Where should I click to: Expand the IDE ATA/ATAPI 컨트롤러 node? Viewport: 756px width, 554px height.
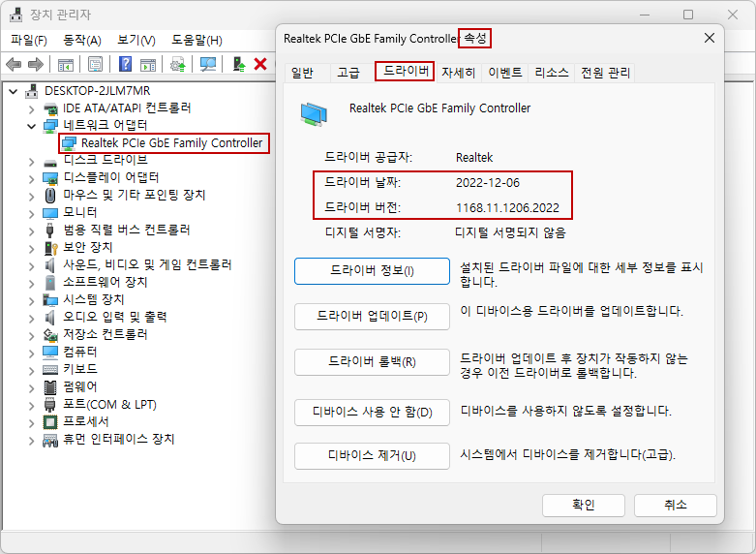click(x=31, y=109)
